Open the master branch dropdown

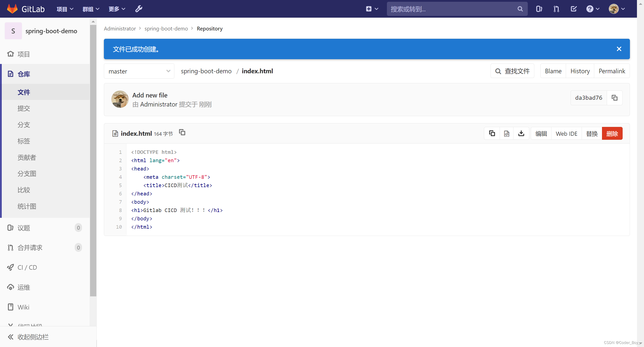click(139, 71)
